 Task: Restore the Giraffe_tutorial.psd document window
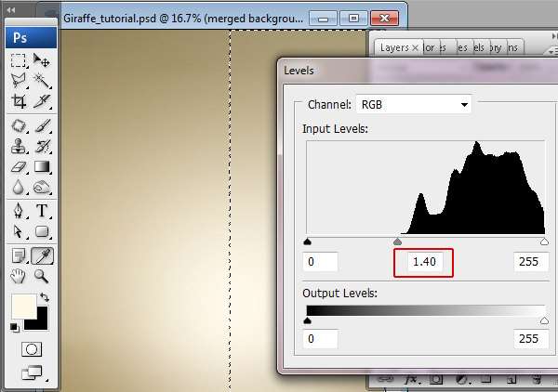pyautogui.click(x=353, y=18)
